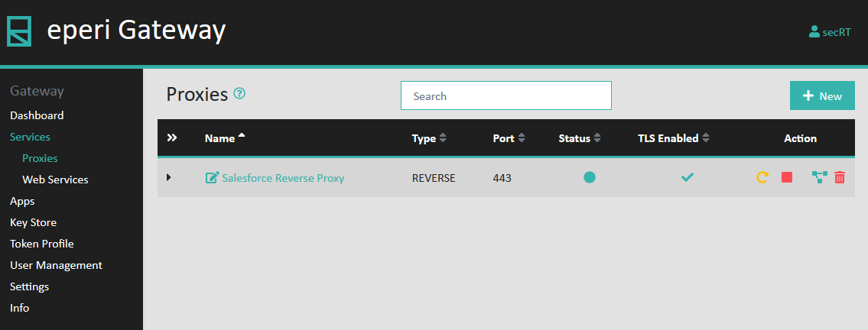Sort table by Status column

(x=580, y=138)
